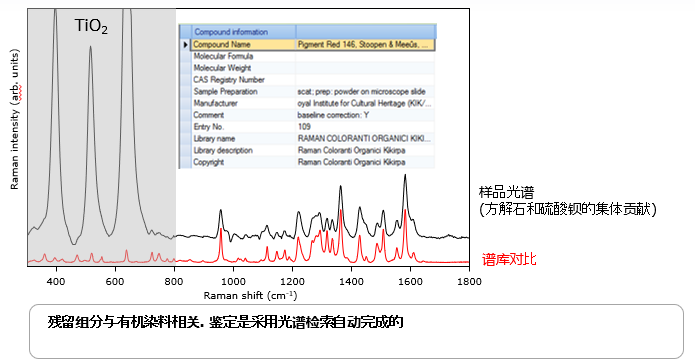Click the Raman shift (cm-1) axis title
The height and width of the screenshot is (363, 695).
tap(250, 296)
